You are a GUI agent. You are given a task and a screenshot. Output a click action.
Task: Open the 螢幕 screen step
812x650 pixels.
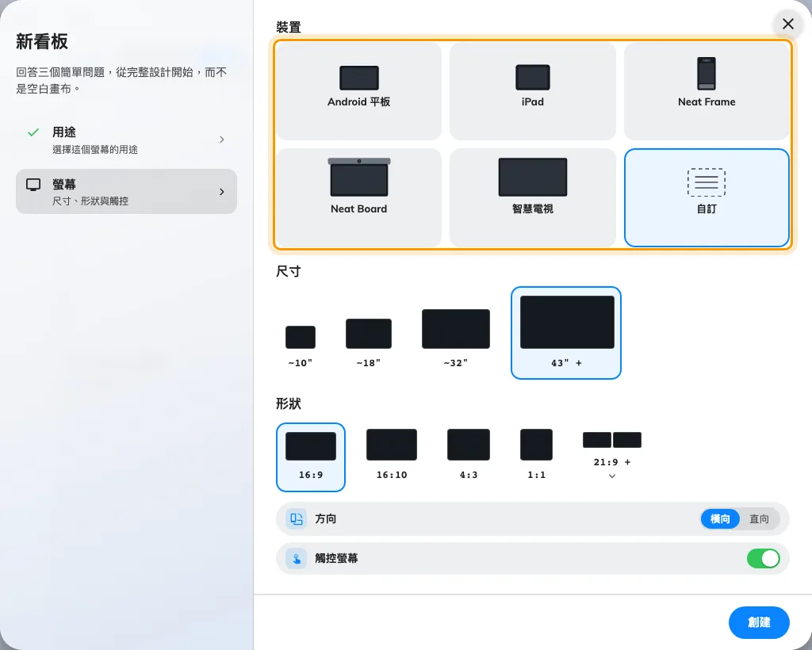click(126, 192)
